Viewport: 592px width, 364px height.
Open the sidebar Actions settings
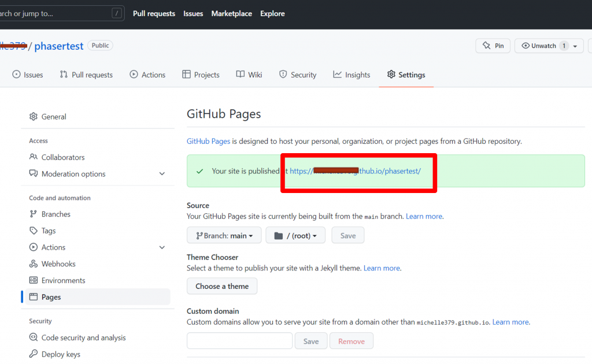click(x=53, y=247)
